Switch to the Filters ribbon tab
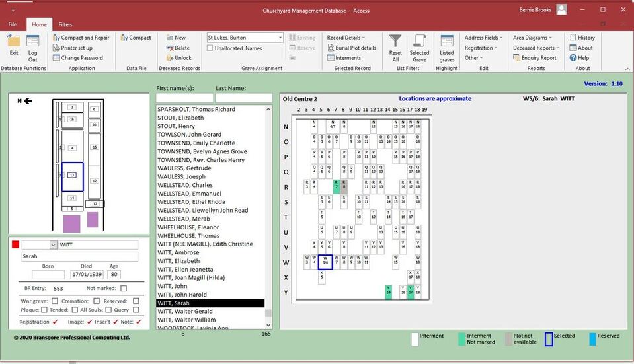634x364 pixels. pos(65,24)
